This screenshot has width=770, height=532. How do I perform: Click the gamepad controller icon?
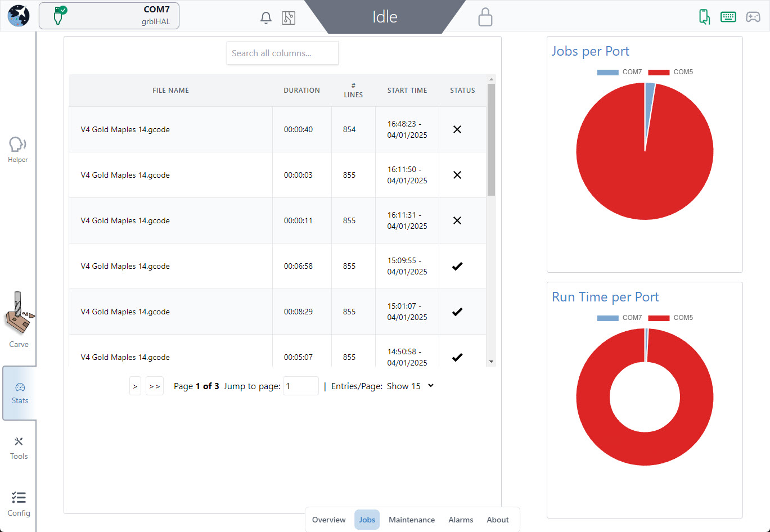pos(753,17)
